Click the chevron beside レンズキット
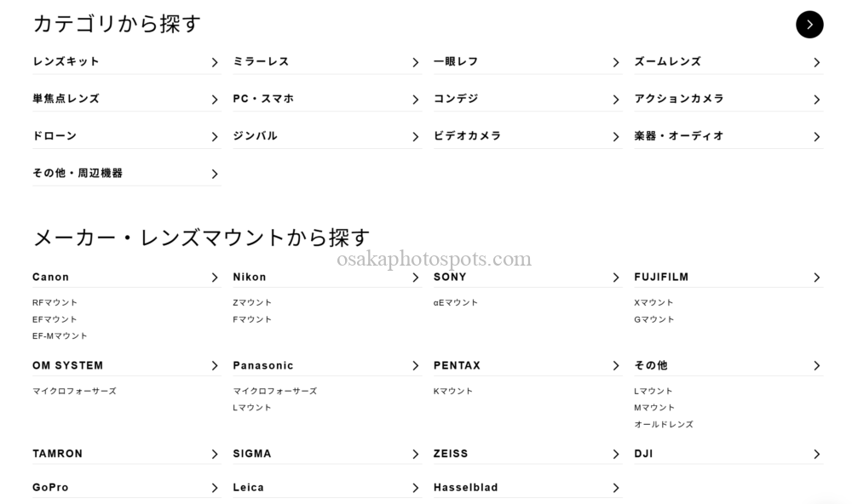852x504 pixels. pyautogui.click(x=215, y=62)
